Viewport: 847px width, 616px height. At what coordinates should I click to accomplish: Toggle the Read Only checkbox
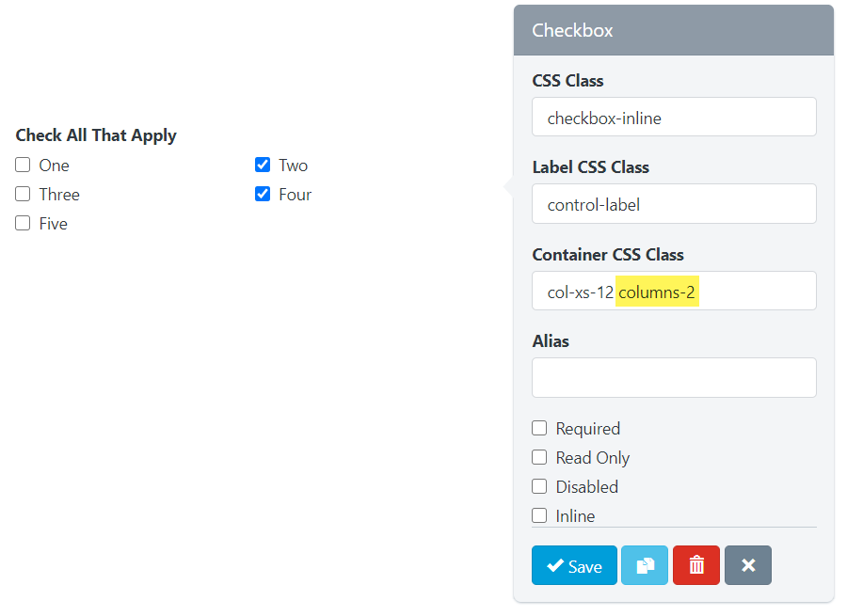pyautogui.click(x=539, y=458)
